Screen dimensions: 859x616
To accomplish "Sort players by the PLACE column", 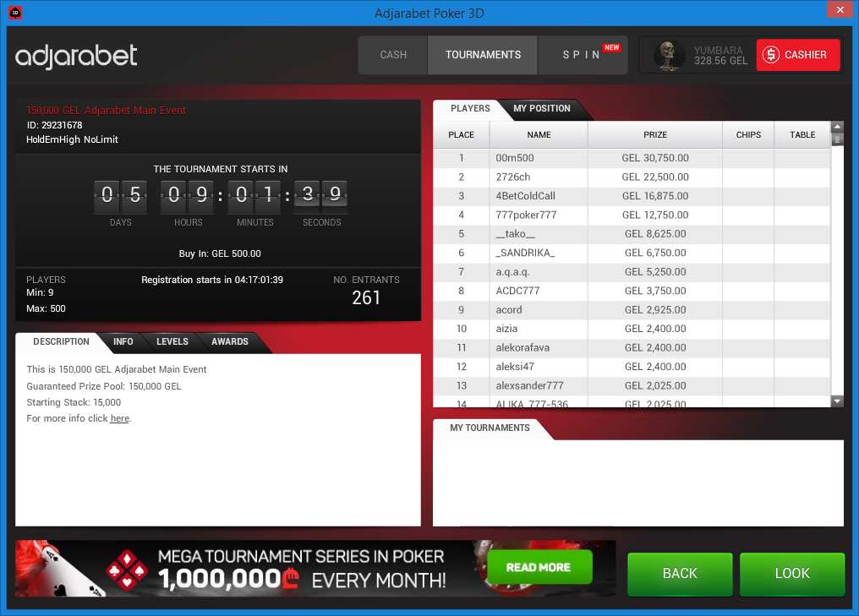I will coord(462,134).
